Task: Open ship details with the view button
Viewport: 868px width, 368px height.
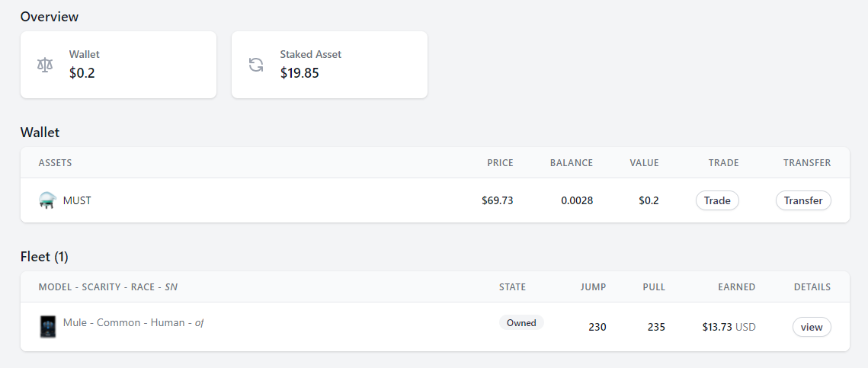Action: click(812, 327)
